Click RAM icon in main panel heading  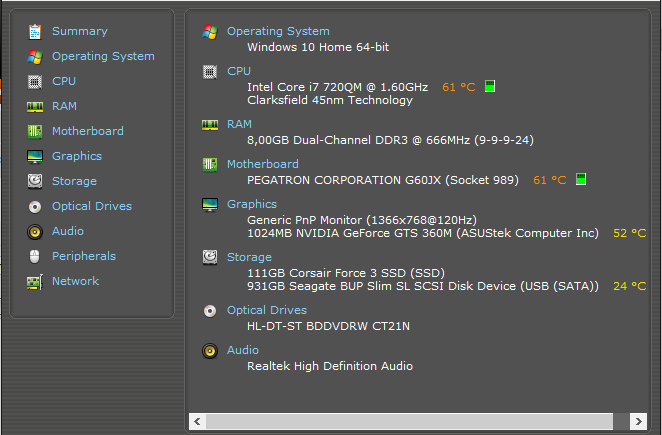pyautogui.click(x=210, y=125)
